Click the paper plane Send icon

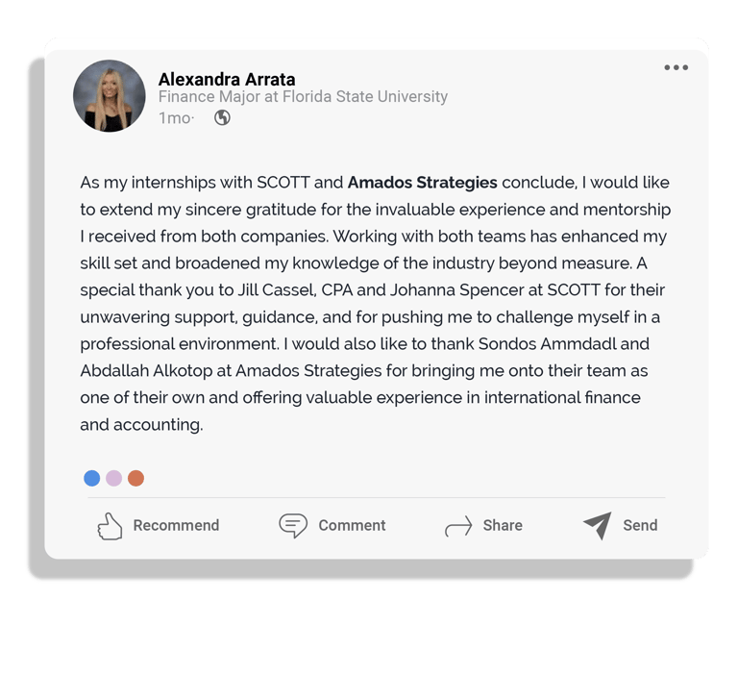pos(598,525)
